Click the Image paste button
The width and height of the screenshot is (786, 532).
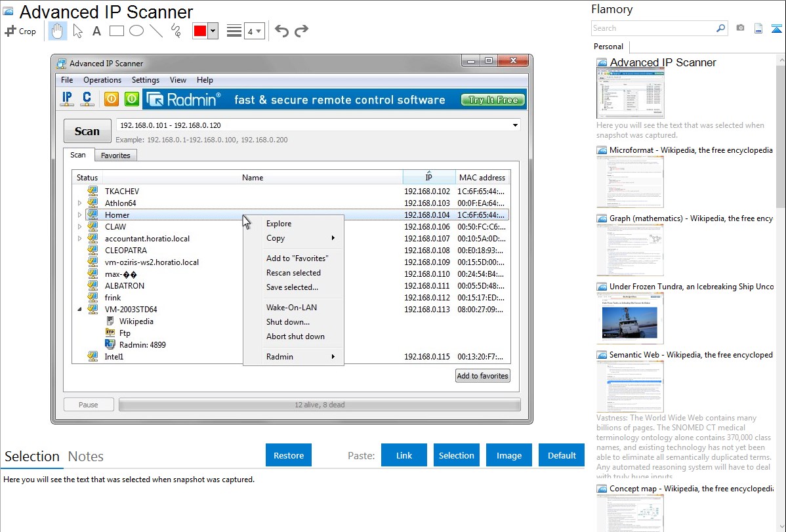click(508, 455)
